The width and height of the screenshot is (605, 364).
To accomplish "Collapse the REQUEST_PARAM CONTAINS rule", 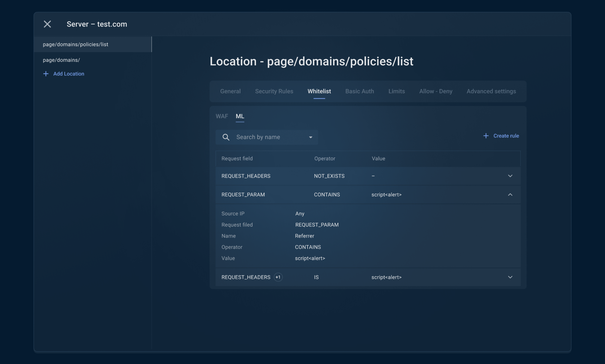I will click(510, 195).
